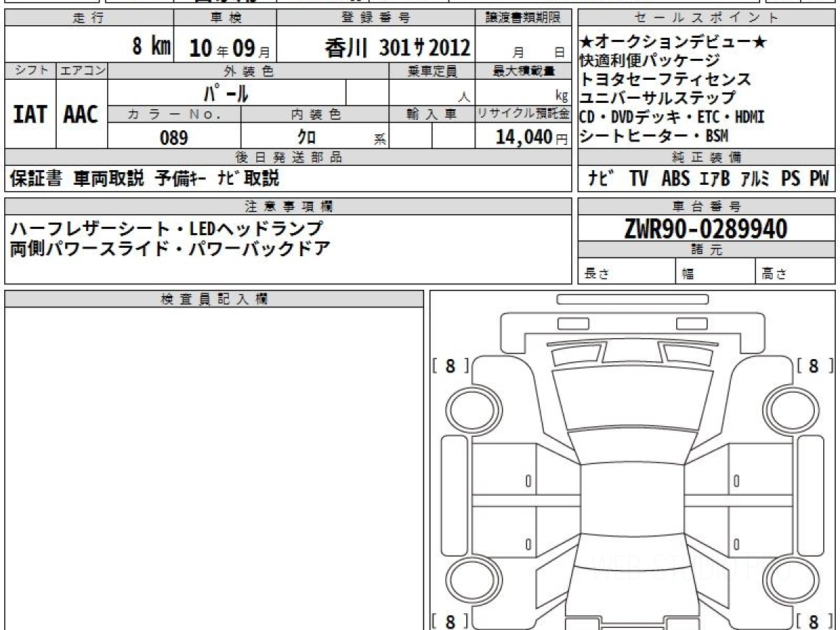Screen dimensions: 840x630
Task: Click the 内装色 header cell
Action: [x=315, y=114]
